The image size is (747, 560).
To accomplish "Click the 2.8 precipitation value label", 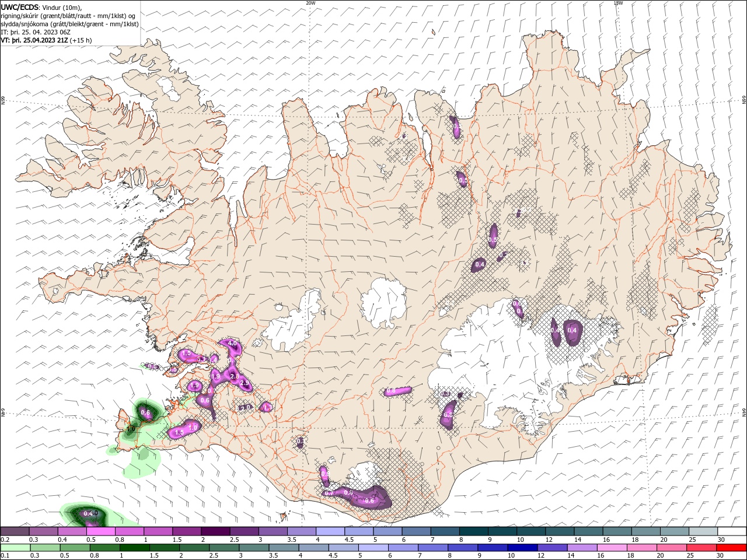I will pos(235,377).
